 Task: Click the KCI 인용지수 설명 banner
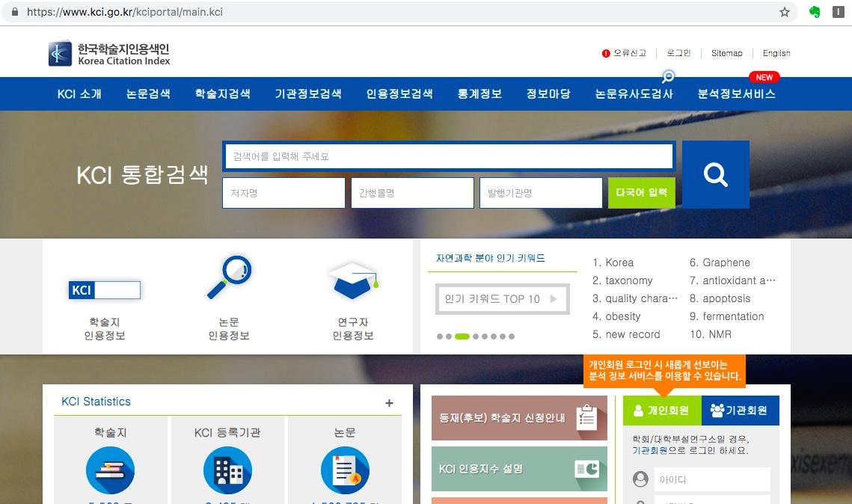point(519,469)
